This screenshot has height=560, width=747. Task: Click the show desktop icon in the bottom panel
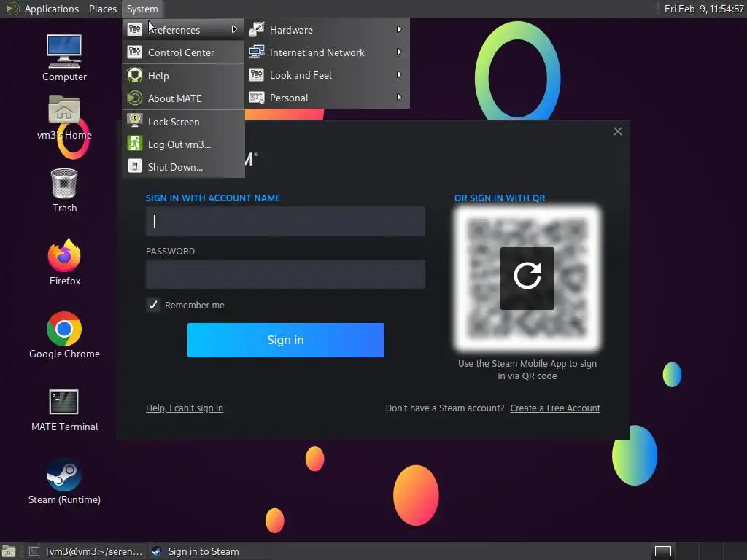9,551
